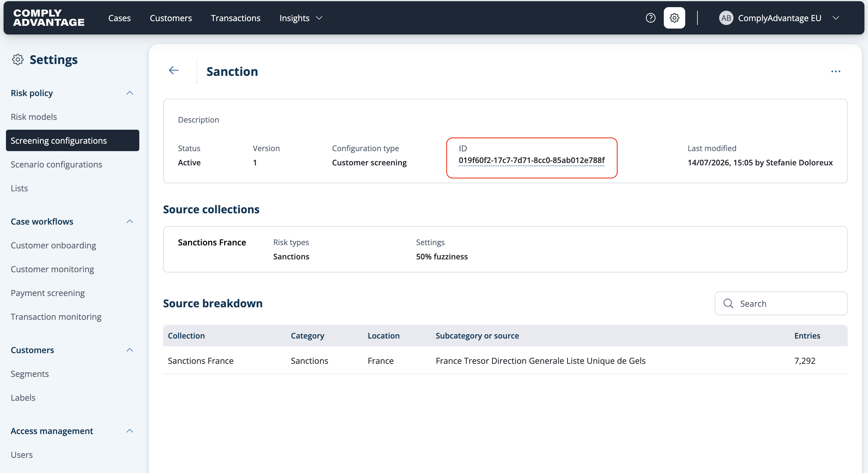Viewport: 868px width, 473px height.
Task: Open Scenario configurations
Action: click(x=56, y=164)
